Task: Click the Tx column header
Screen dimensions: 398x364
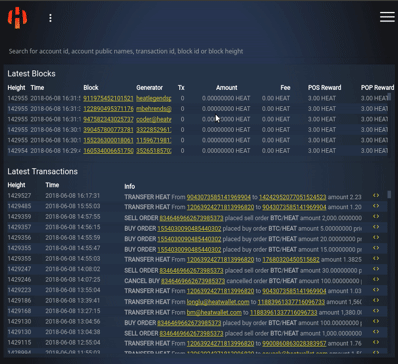Action: 181,88
